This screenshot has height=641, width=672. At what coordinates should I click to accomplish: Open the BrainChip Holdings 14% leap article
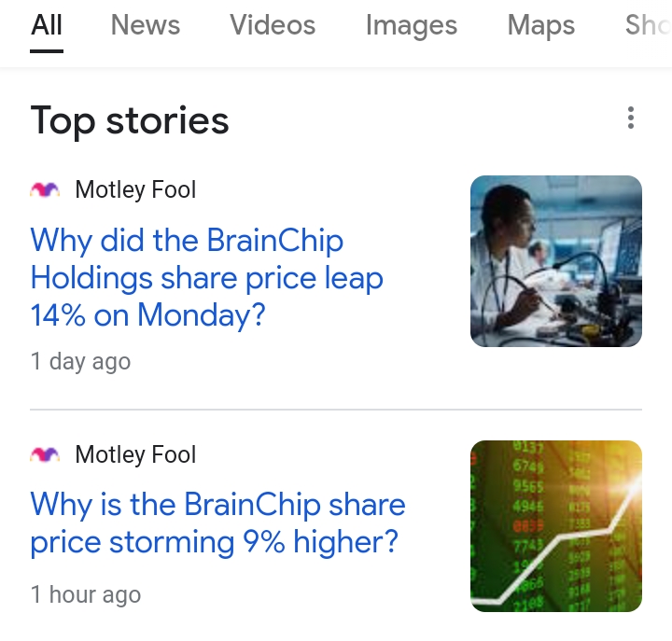(206, 278)
